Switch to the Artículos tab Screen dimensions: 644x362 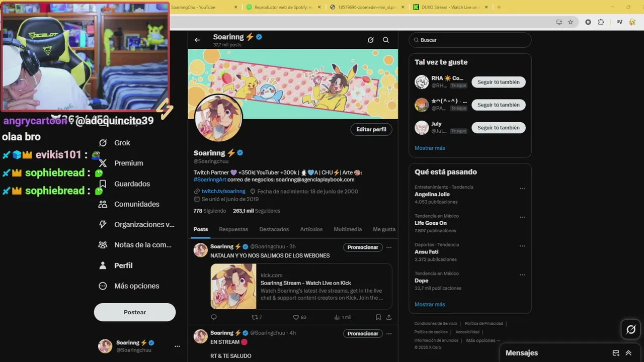point(311,229)
